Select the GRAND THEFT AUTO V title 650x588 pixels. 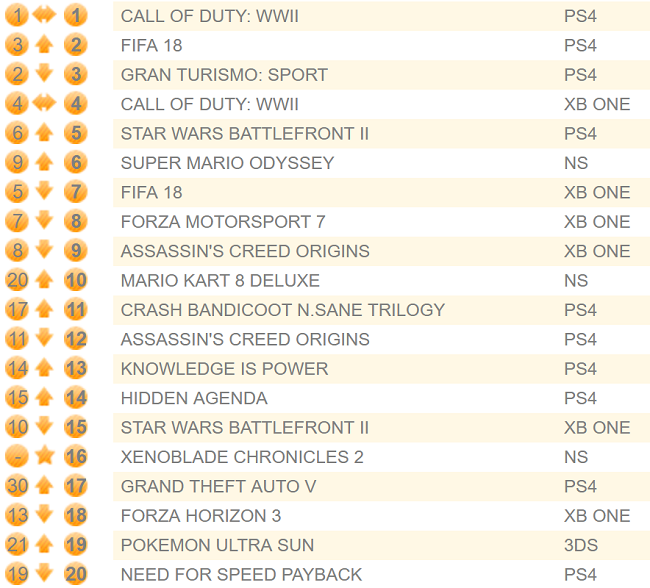click(218, 487)
